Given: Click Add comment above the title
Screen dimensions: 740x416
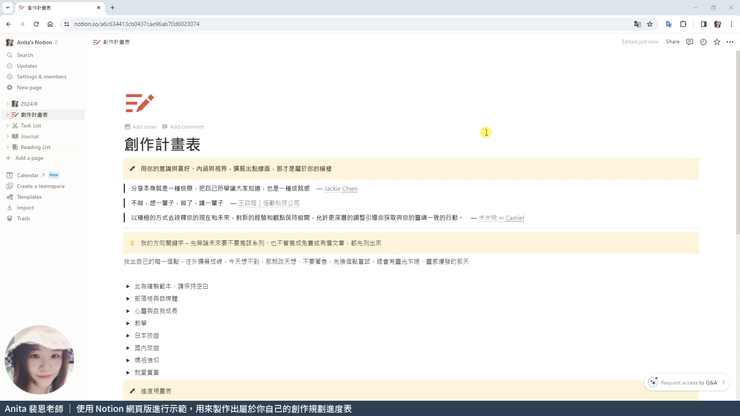Looking at the screenshot, I should point(183,127).
